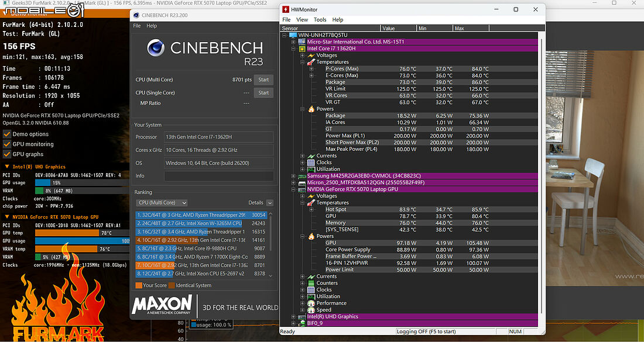This screenshot has height=342, width=644.
Task: Open the Help menu in Cinebench
Action: [152, 26]
